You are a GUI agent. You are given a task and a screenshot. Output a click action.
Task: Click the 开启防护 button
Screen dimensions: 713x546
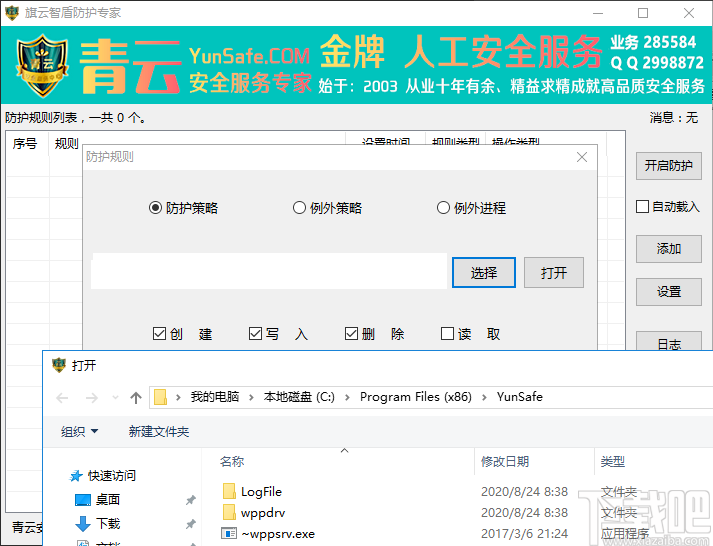668,166
